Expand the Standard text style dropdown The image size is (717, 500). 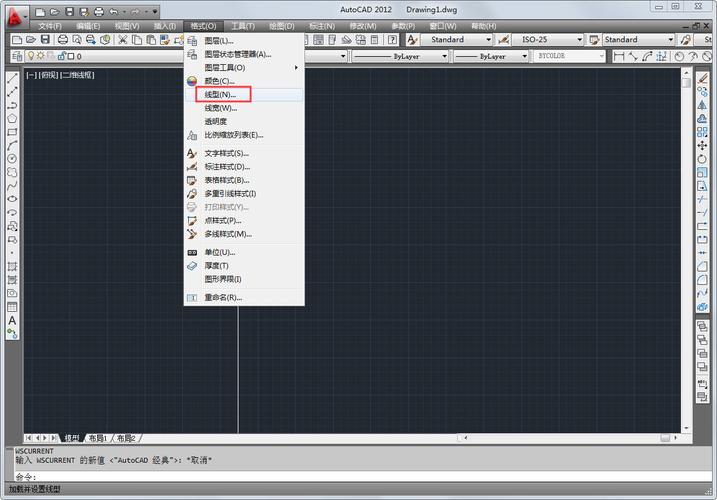click(488, 39)
